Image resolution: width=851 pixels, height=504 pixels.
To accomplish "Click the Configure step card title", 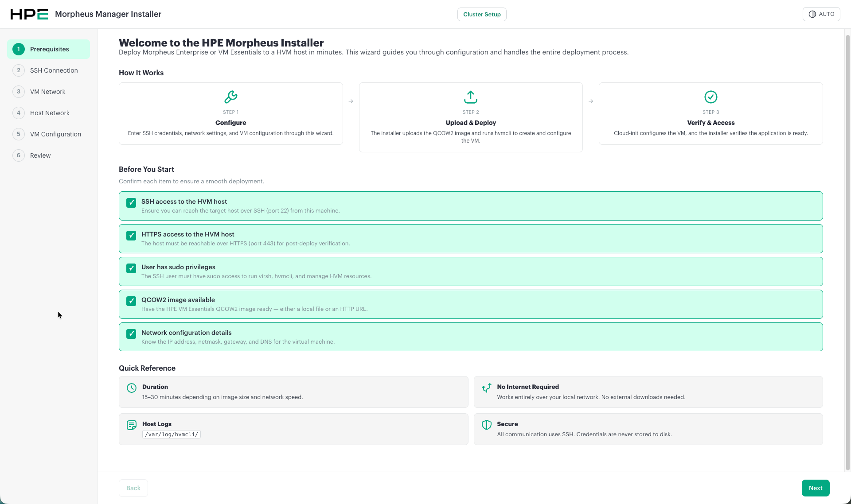I will 231,123.
